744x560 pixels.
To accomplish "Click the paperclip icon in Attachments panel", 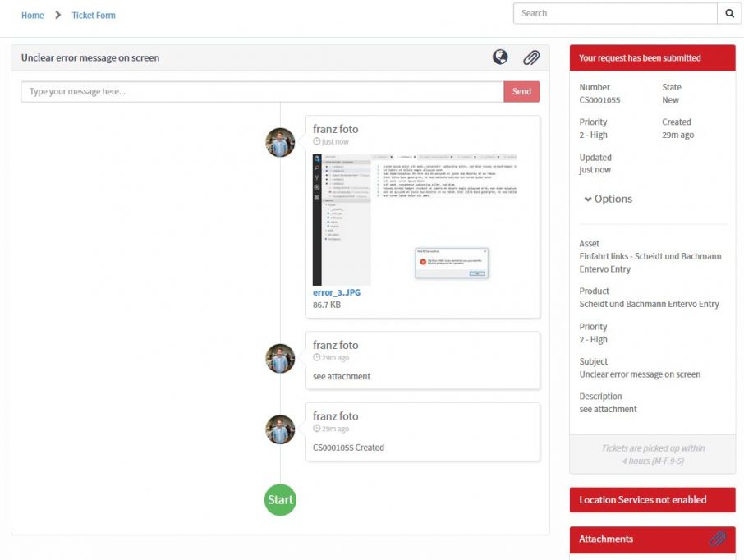I will [x=718, y=539].
